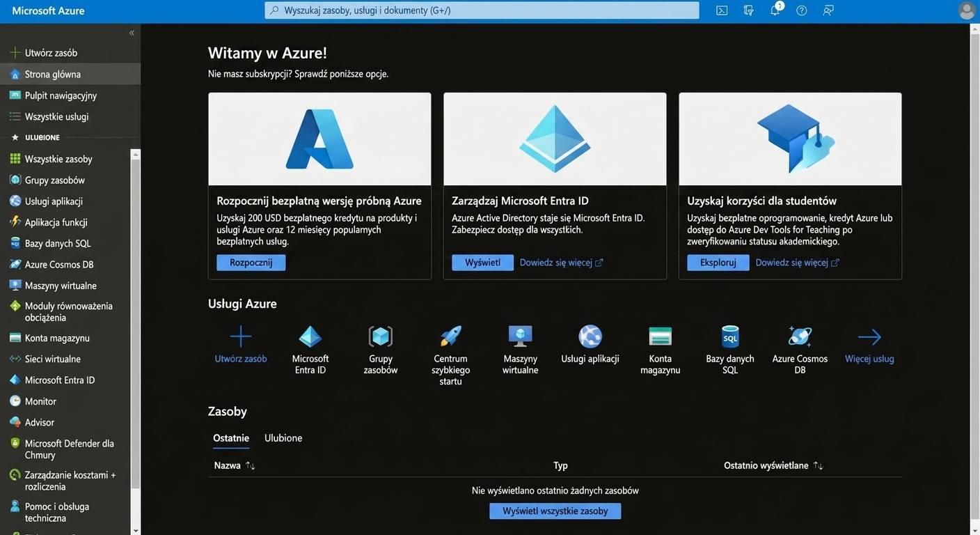Click Pomoc i obsługa techniczna icon
The height and width of the screenshot is (535, 980).
tap(15, 506)
